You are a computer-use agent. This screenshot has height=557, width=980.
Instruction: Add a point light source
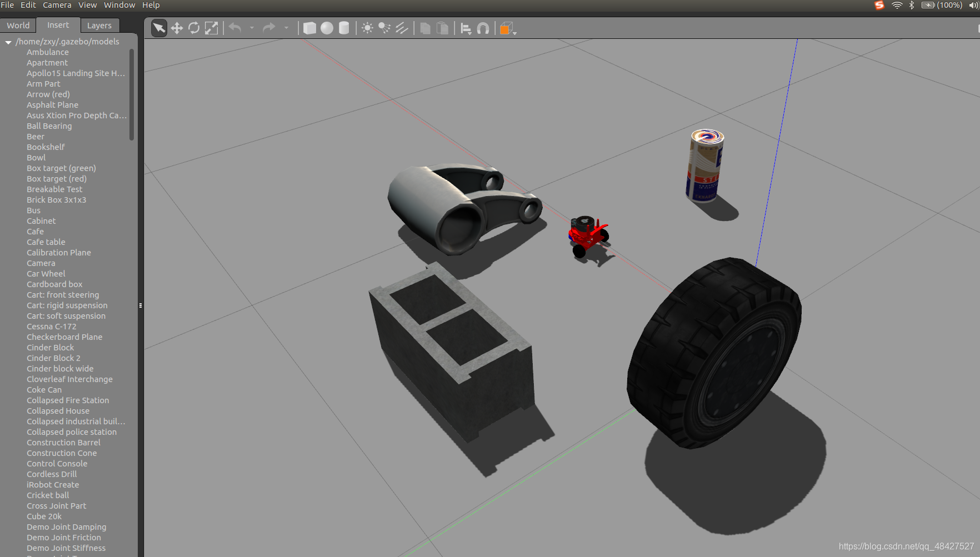(x=367, y=28)
